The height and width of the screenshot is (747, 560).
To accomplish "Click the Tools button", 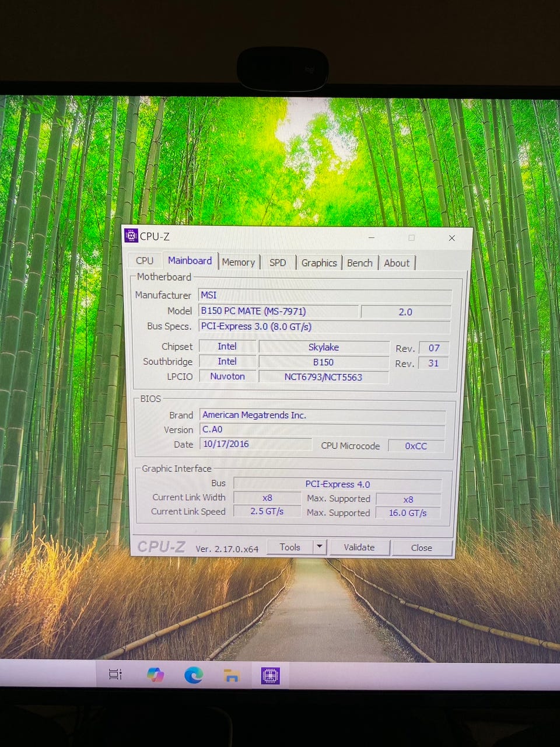I will (x=290, y=547).
